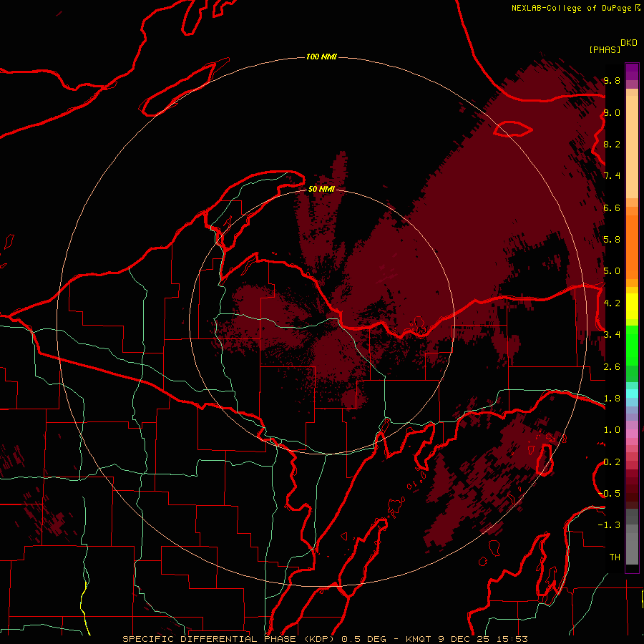Click the 1.8 scale value
The width and height of the screenshot is (644, 644).
click(x=612, y=399)
